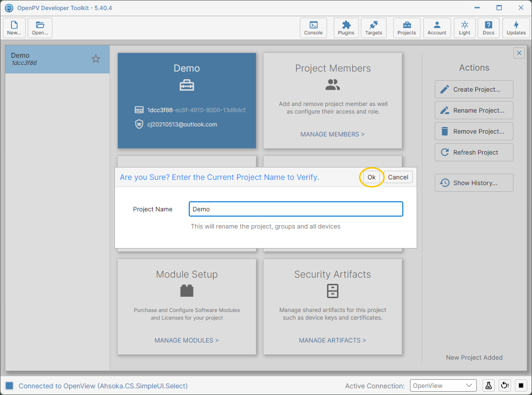The width and height of the screenshot is (532, 395).
Task: Click the New Project Added status message
Action: (x=474, y=358)
